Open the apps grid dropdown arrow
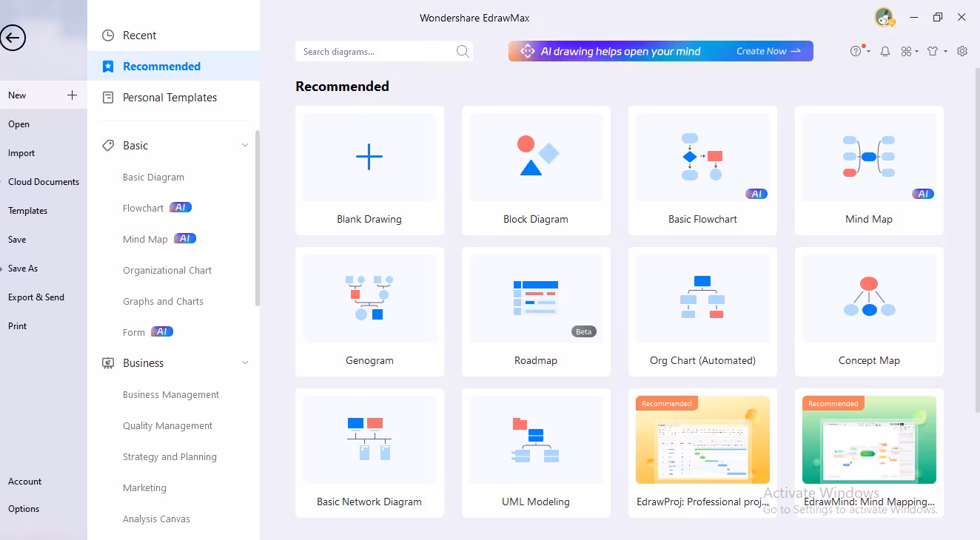980x540 pixels. (x=917, y=52)
